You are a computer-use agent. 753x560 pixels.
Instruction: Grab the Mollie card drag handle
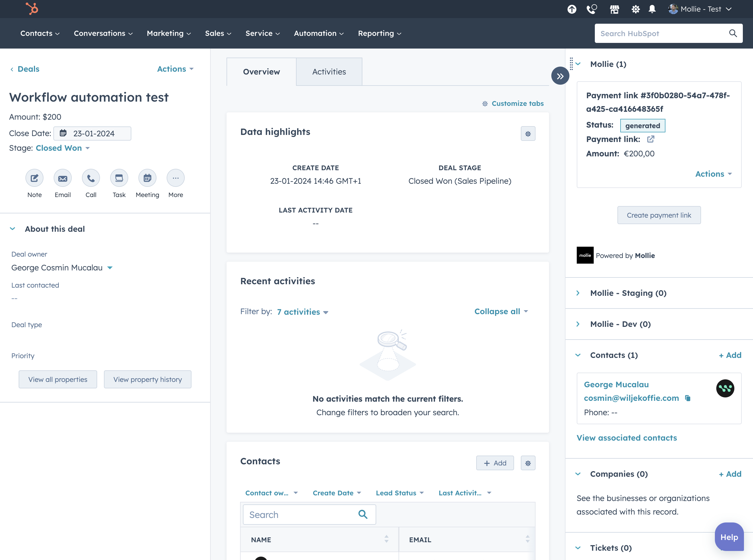tap(571, 64)
